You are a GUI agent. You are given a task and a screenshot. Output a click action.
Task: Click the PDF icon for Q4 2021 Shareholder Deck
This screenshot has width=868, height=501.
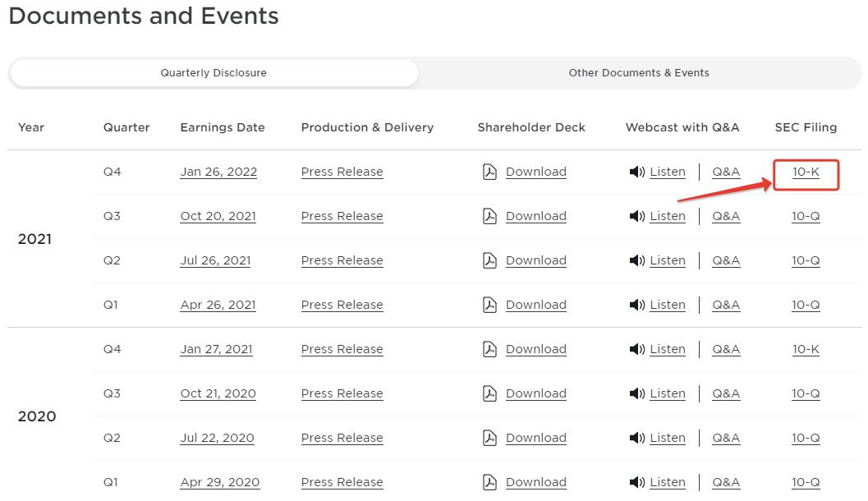point(489,172)
